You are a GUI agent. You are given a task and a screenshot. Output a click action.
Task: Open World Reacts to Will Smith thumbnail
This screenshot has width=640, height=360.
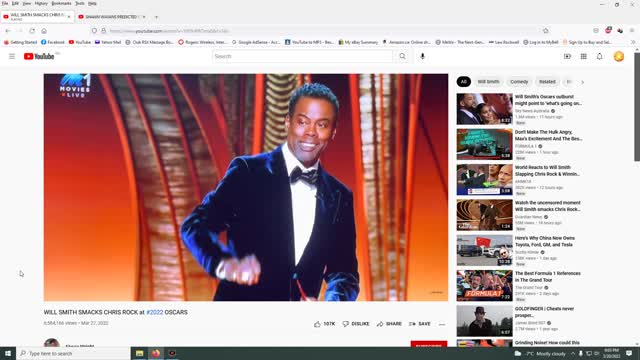(484, 180)
